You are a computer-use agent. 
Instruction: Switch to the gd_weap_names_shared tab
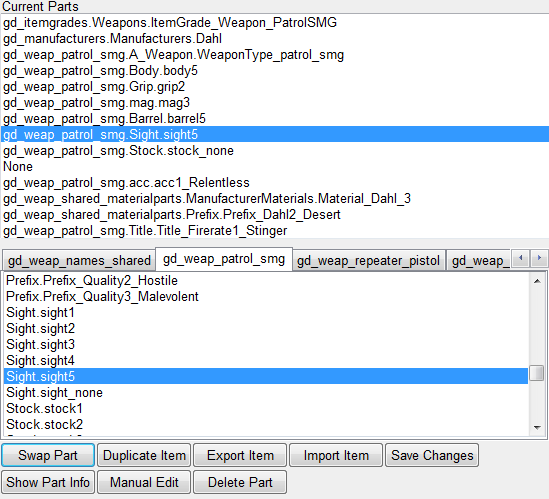pos(79,261)
